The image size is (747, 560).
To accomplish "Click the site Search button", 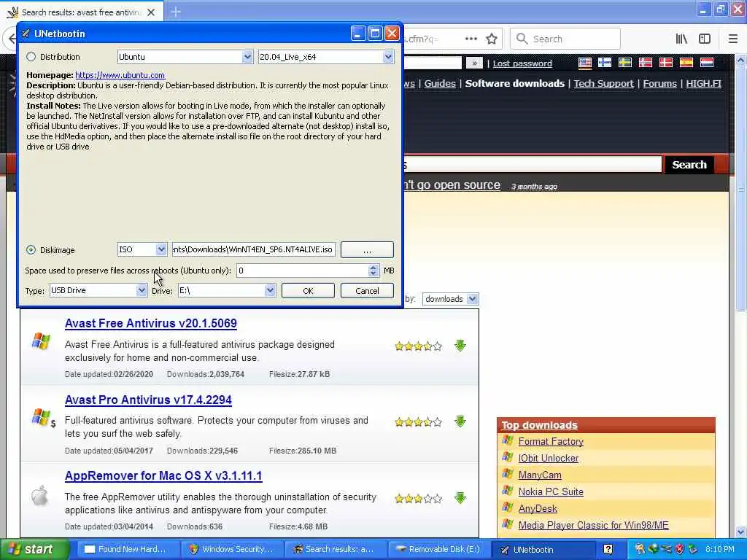I will click(x=689, y=165).
